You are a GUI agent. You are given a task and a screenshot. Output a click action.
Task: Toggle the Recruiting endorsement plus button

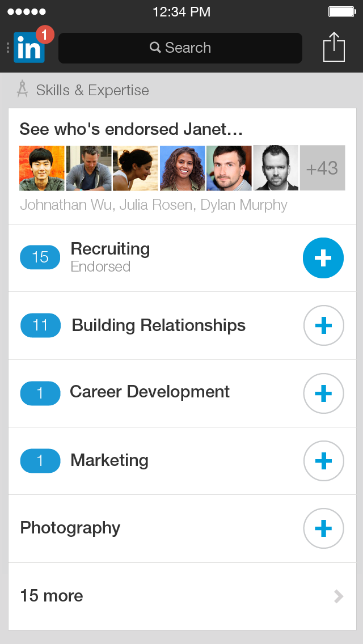coord(323,258)
